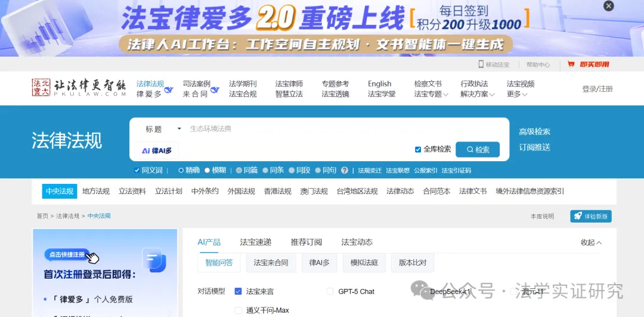Click the shopping cart icon
The image size is (644, 317).
tap(571, 64)
